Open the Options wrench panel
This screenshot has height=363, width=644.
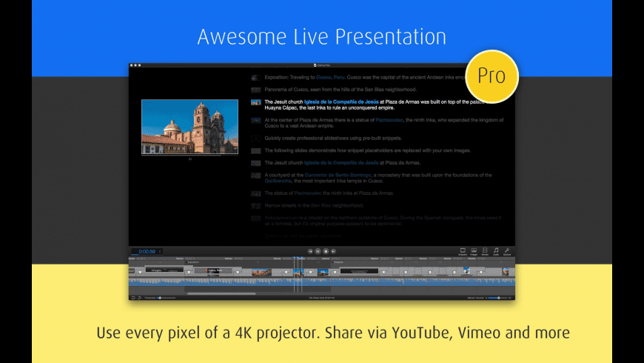507,251
